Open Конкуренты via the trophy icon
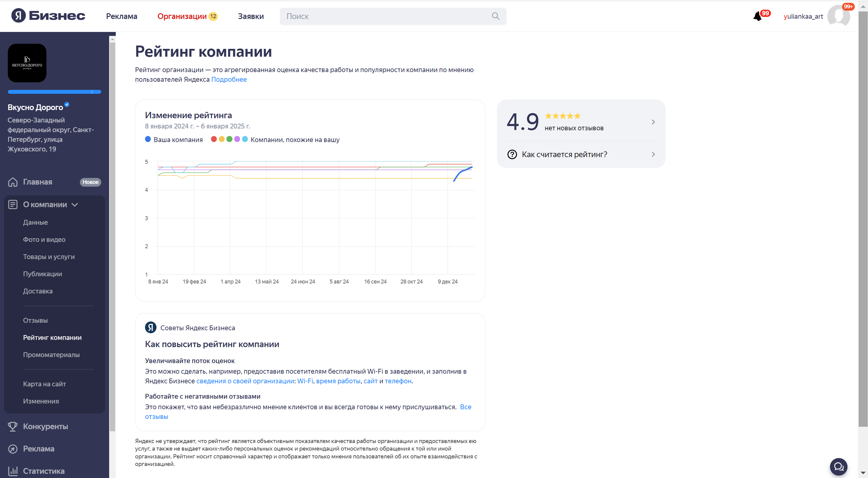Image resolution: width=868 pixels, height=478 pixels. pos(13,426)
